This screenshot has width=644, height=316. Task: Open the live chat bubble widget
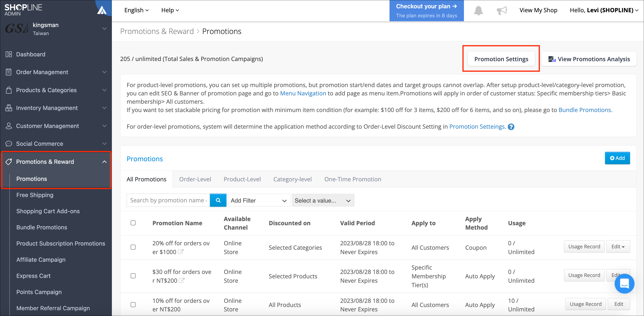point(624,283)
